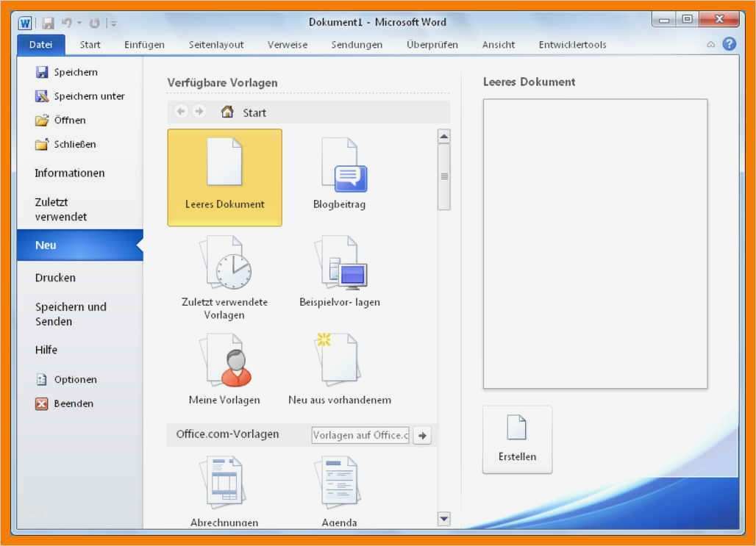Click the back arrow in template navigation
The width and height of the screenshot is (756, 546).
click(182, 112)
